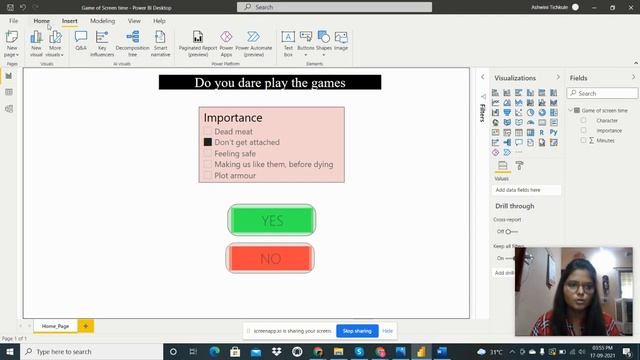Insert Decomposition tree from ribbon
This screenshot has width=640, height=360.
[133, 43]
